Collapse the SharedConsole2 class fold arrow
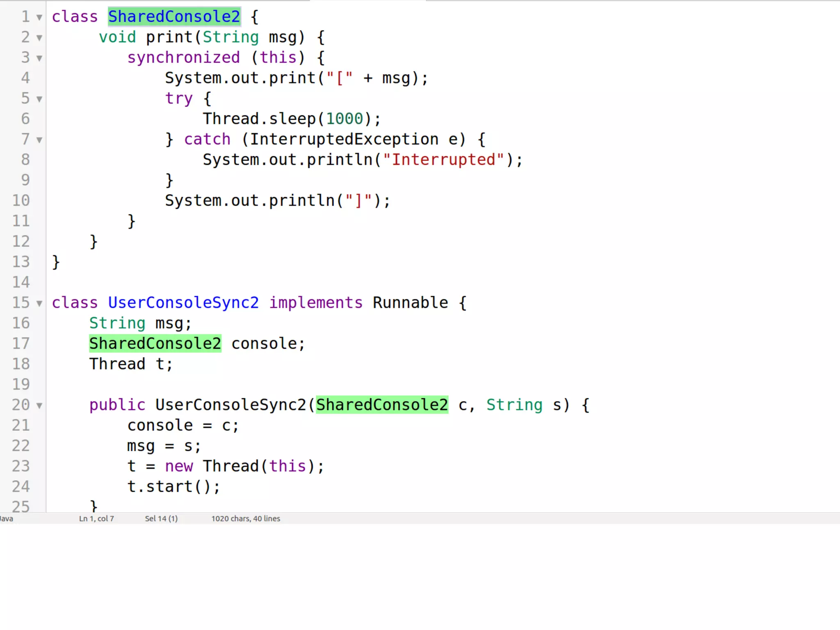Viewport: 840px width, 630px height. pos(39,18)
